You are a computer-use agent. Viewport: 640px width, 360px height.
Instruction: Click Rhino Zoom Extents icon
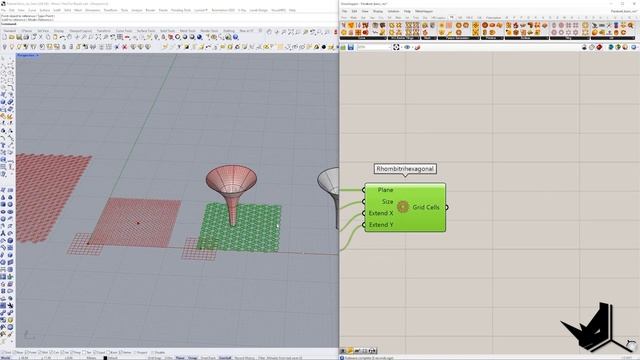point(98,37)
